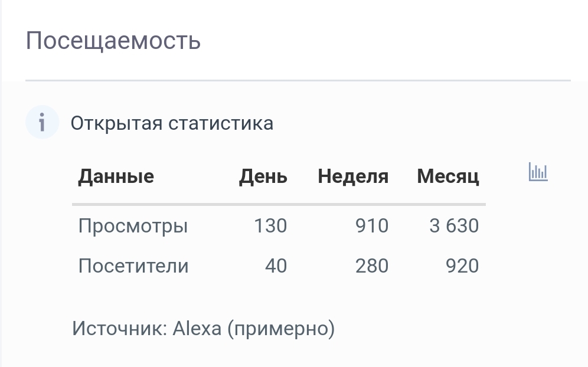The image size is (588, 367).
Task: Click the weekly visitors value 280
Action: 371,266
